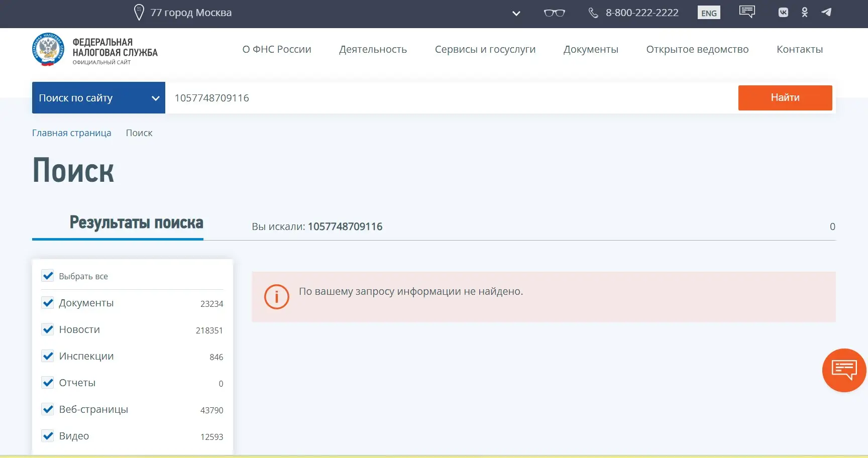Disable the "Новости" filter checkbox

pyautogui.click(x=48, y=329)
